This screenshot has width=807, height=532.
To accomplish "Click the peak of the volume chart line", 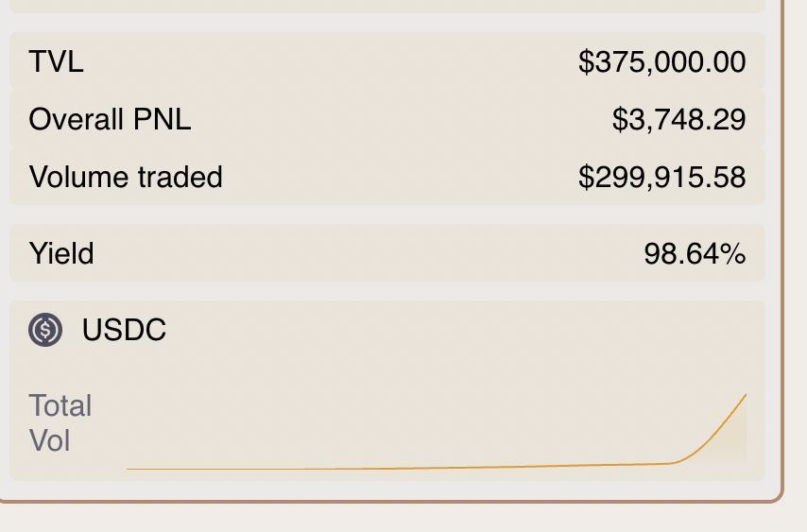I will click(x=746, y=394).
